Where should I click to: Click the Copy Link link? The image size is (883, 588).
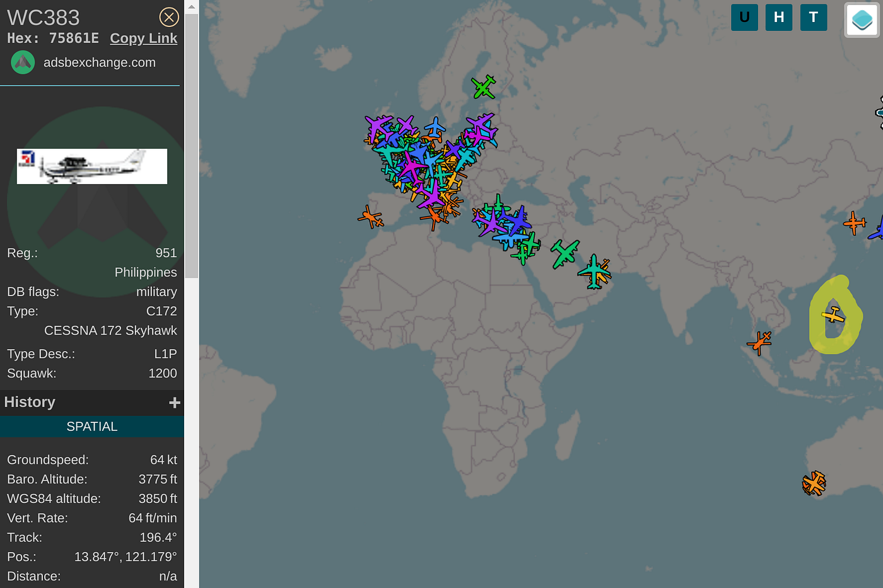tap(144, 38)
